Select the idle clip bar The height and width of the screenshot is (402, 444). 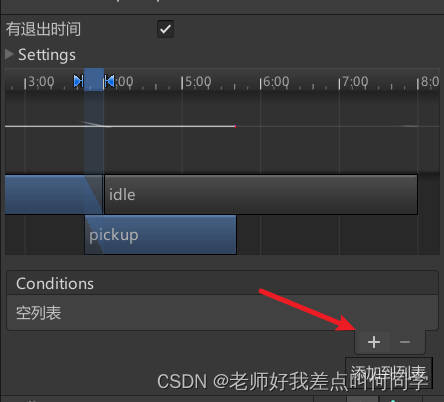coord(261,194)
